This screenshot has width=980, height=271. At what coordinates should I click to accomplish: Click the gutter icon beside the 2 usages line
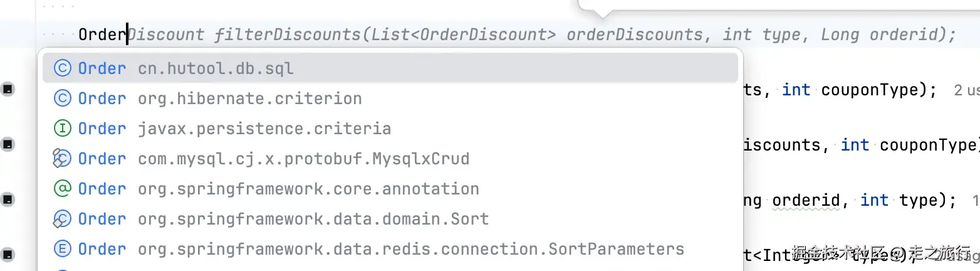(x=8, y=90)
